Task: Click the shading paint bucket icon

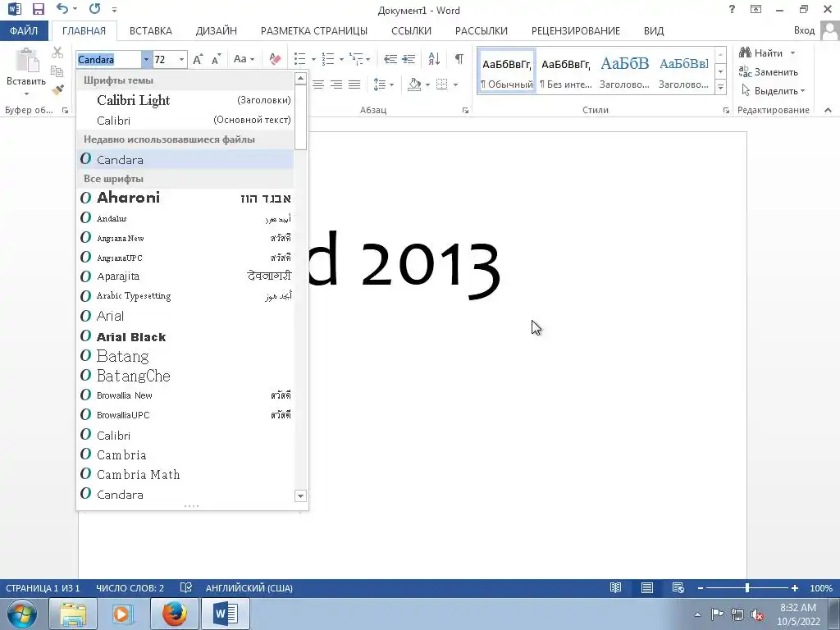Action: (x=414, y=84)
